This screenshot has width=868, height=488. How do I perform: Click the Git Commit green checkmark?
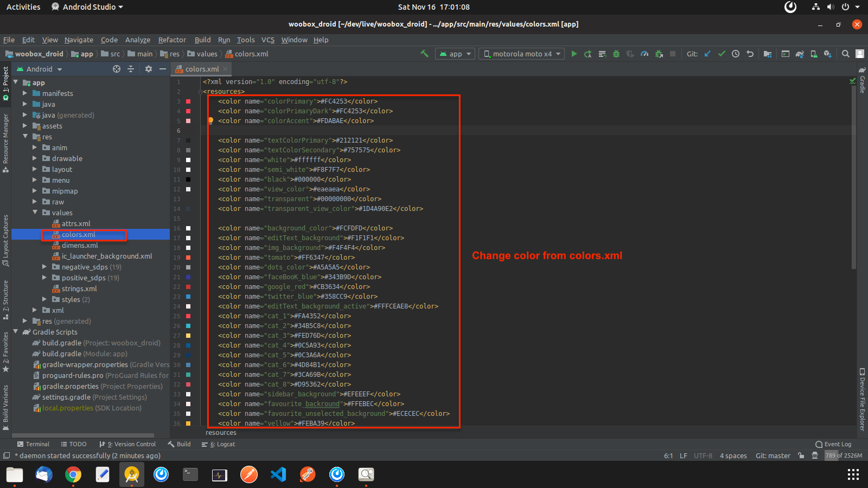click(722, 54)
